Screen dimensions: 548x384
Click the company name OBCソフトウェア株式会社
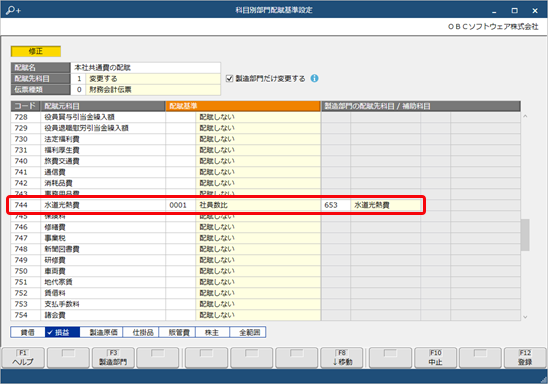(493, 27)
